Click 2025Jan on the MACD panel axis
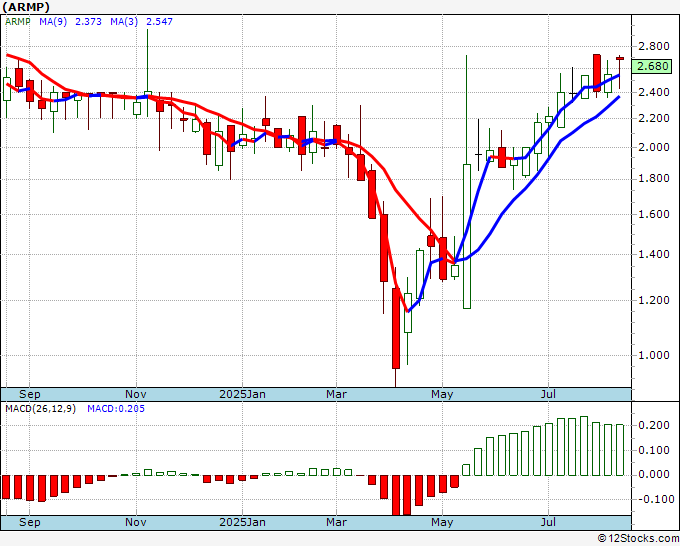The height and width of the screenshot is (546, 680). coord(242,522)
